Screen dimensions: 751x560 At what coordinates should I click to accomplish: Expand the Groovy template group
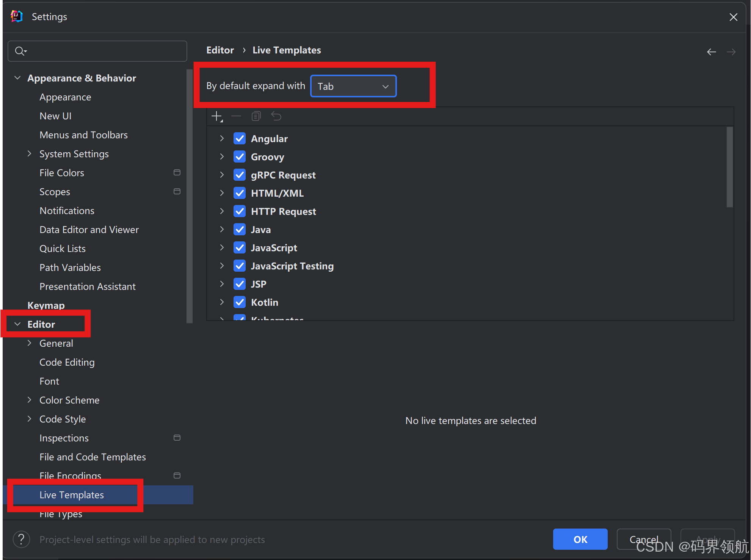point(222,157)
